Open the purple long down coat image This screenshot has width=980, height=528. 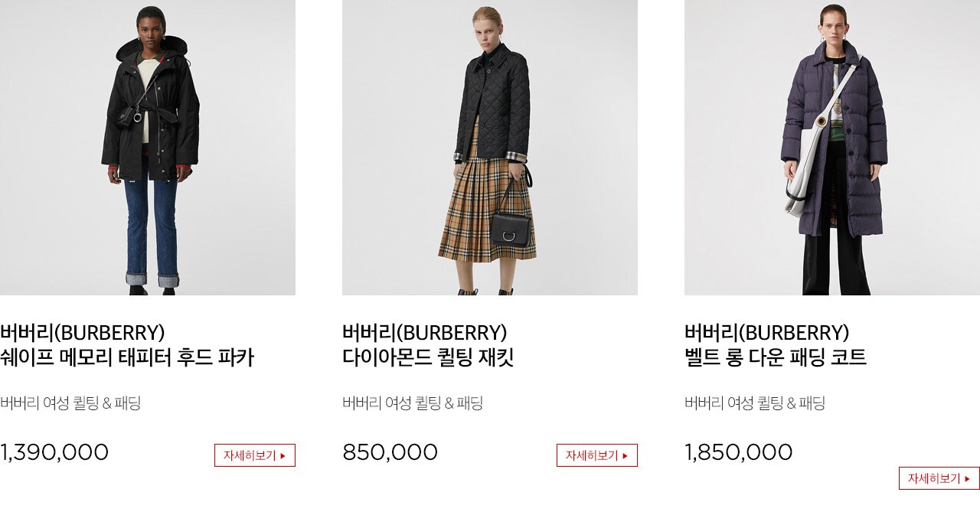click(832, 148)
